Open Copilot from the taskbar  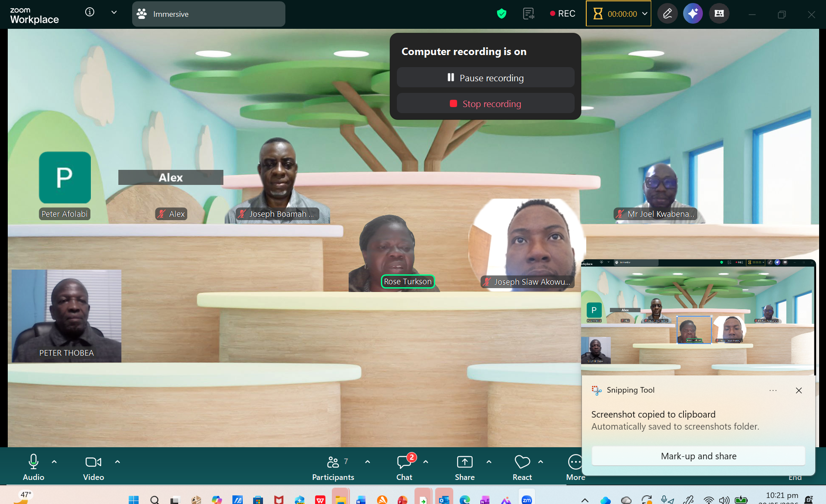click(x=217, y=499)
